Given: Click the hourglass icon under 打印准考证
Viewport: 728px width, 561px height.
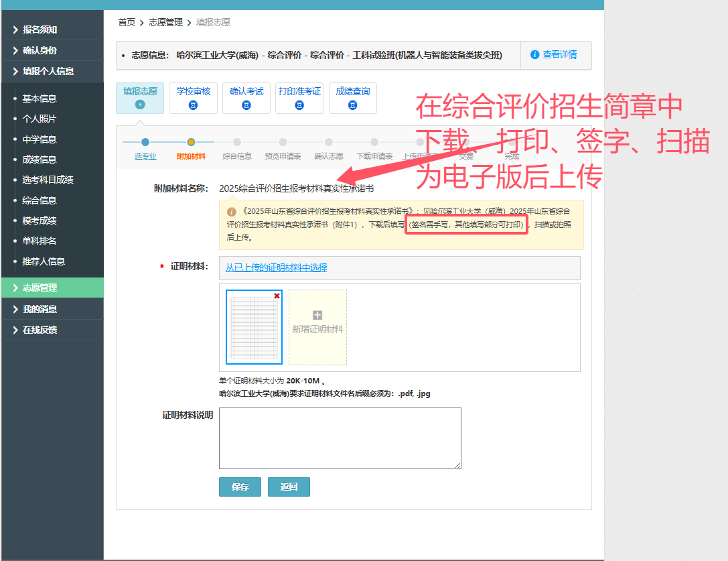Looking at the screenshot, I should tap(299, 105).
